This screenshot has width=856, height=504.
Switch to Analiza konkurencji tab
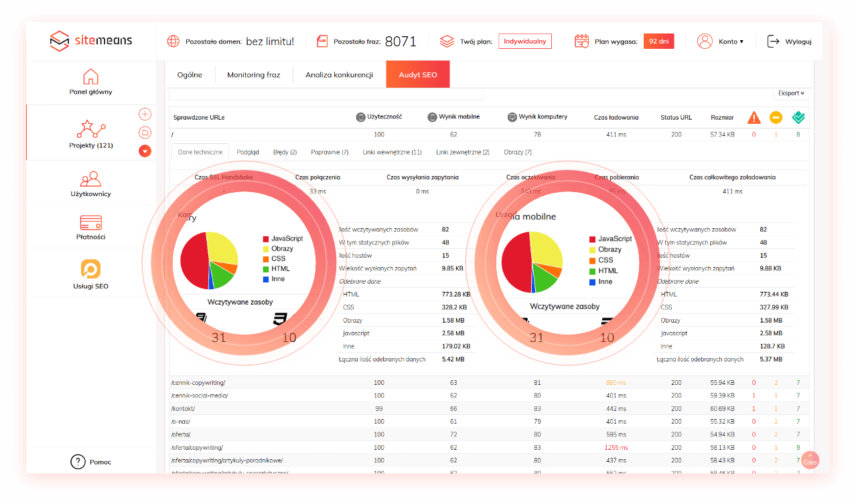(x=339, y=75)
